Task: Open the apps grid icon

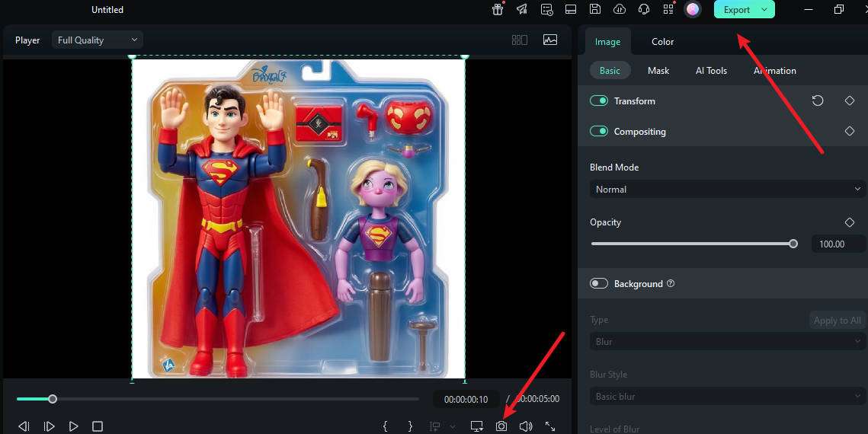Action: (x=668, y=9)
